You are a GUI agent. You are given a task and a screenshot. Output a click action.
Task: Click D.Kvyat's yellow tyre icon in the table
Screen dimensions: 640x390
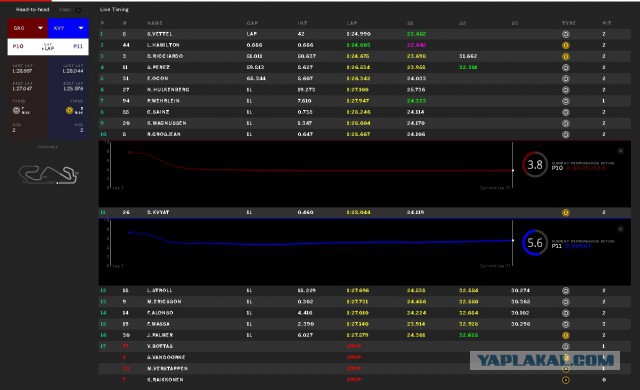tap(566, 213)
